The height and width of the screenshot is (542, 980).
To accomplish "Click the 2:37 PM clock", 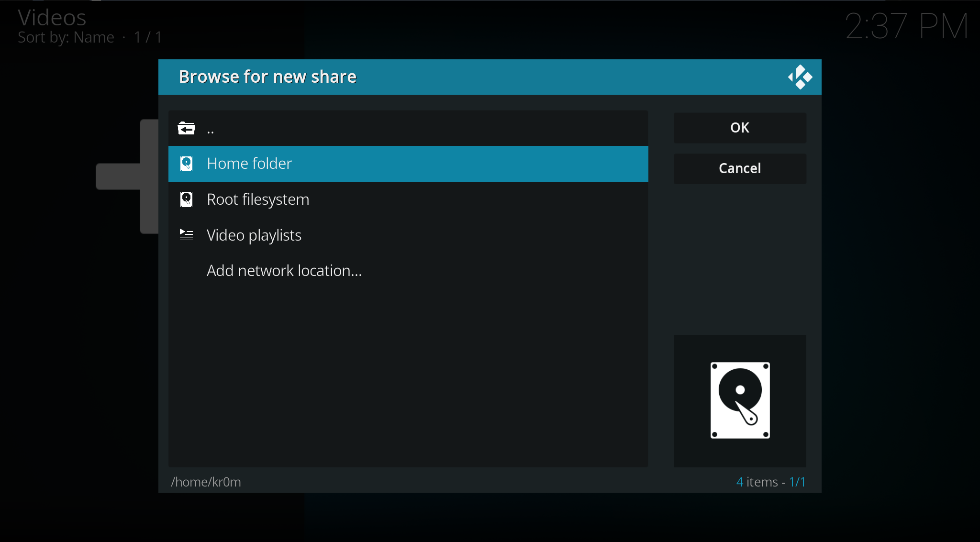I will pos(906,26).
